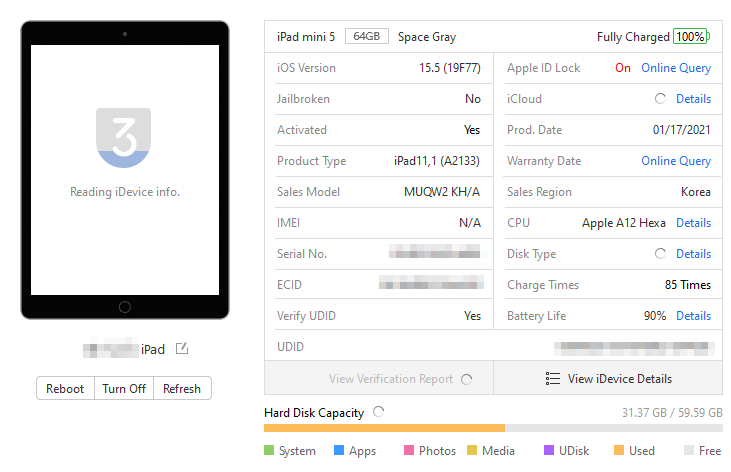
Task: Turn Off the device
Action: 124,389
